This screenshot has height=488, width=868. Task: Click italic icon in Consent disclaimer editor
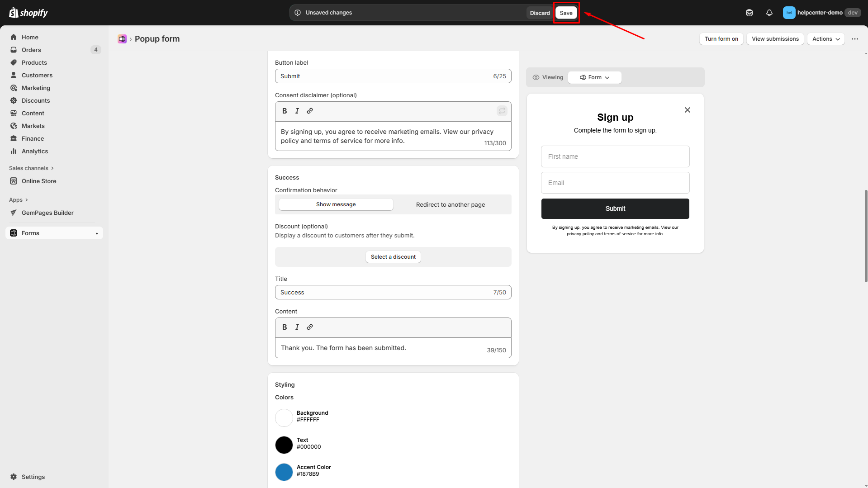coord(297,111)
